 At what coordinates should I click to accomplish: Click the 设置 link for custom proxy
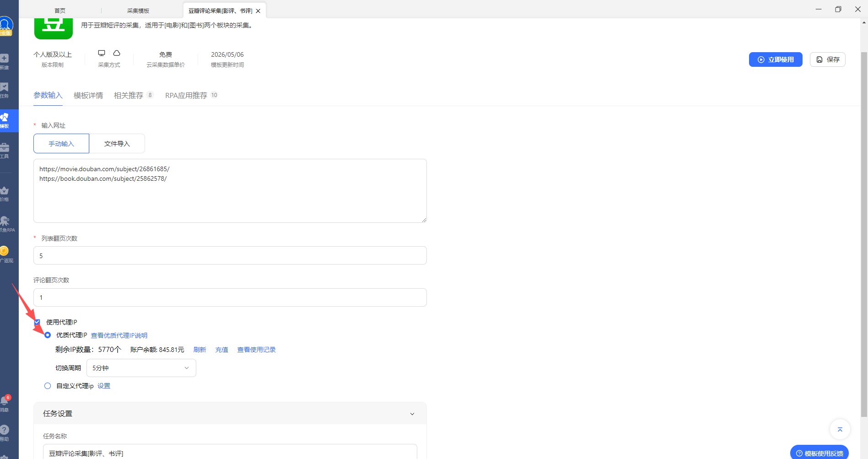pos(104,386)
